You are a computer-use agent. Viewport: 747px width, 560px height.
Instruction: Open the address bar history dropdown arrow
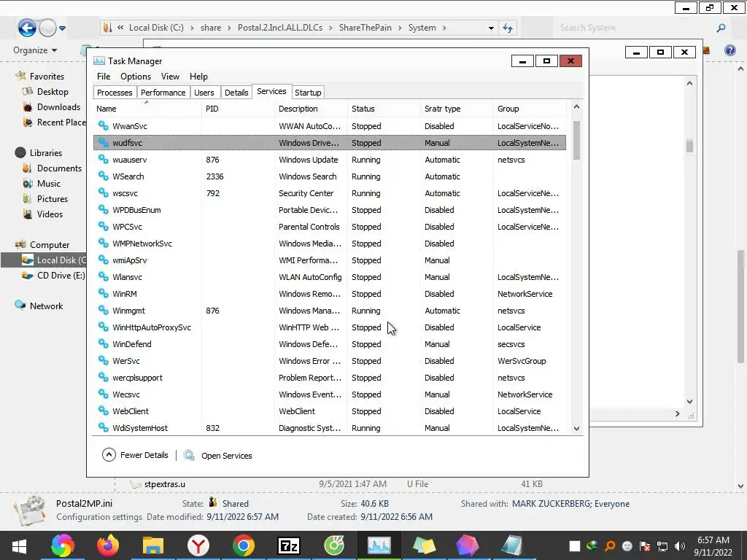pyautogui.click(x=491, y=28)
